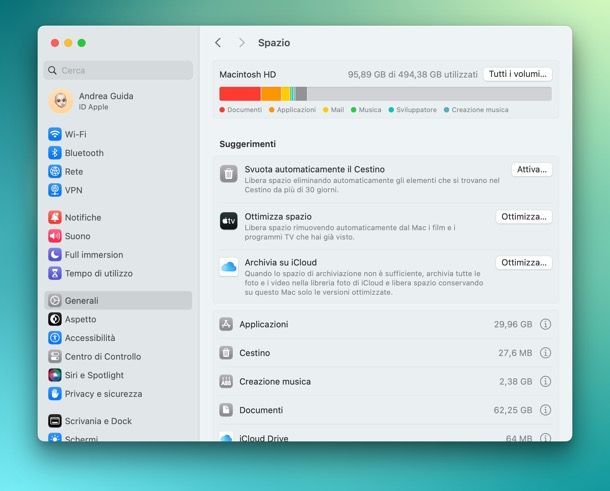Click the Andrea Guida avatar picture
Screen dimensions: 610x491
coord(61,101)
